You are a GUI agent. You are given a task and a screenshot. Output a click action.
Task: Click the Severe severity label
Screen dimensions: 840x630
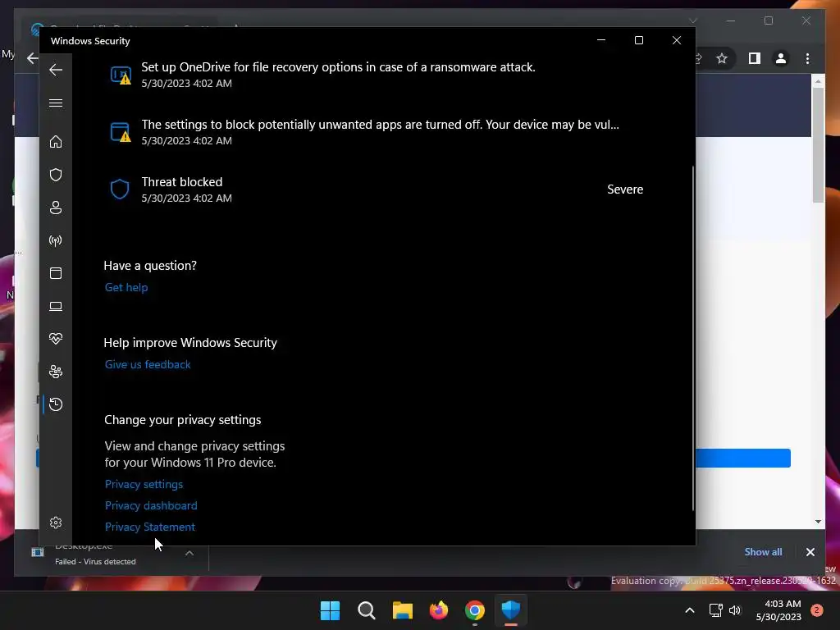[625, 189]
